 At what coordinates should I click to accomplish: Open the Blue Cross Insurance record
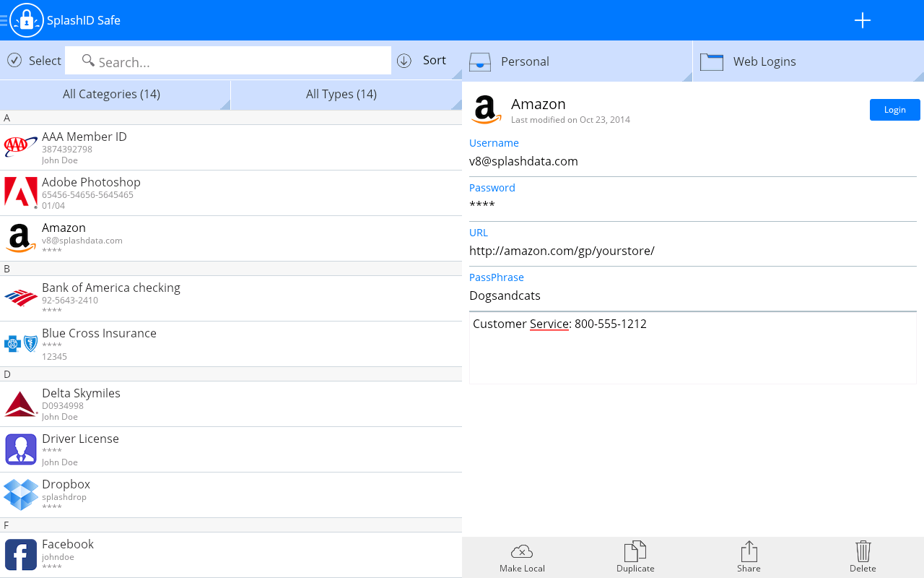click(231, 344)
